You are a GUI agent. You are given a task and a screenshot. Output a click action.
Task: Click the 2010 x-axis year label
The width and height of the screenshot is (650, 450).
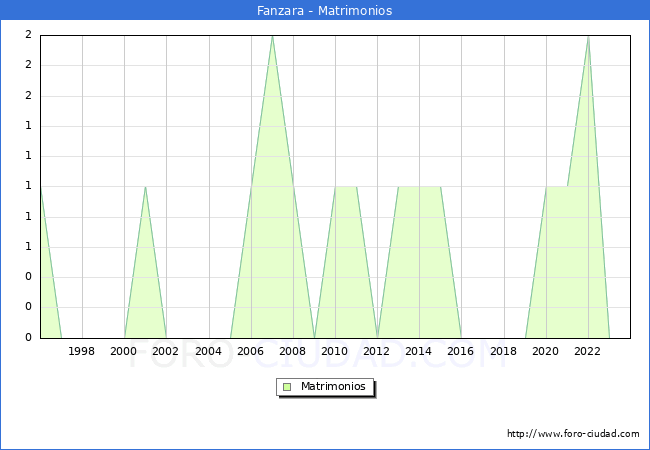pos(335,351)
